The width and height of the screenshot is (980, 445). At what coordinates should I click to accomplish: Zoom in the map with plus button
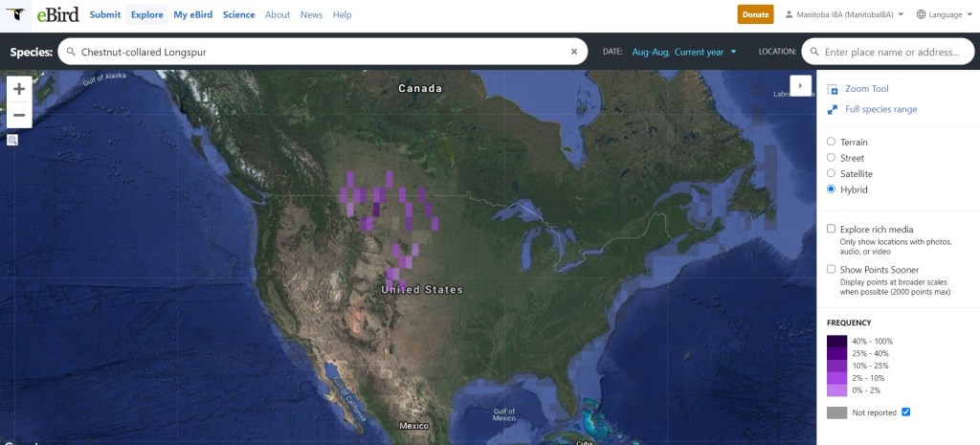(x=19, y=89)
